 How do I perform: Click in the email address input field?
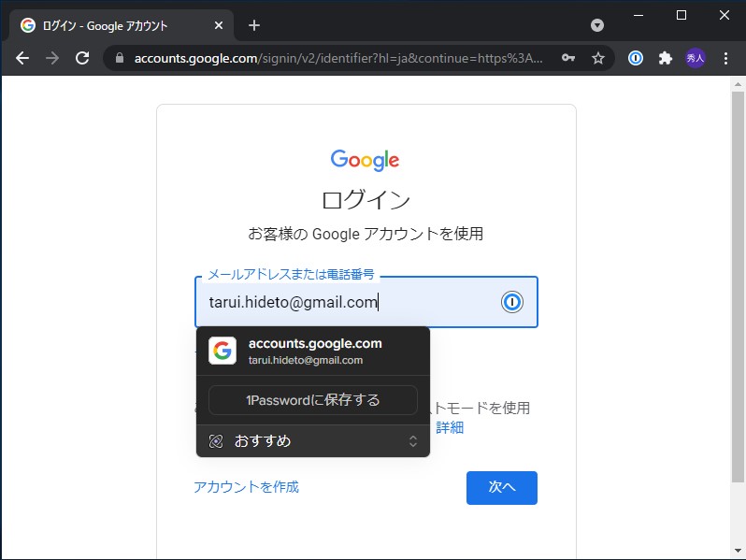click(366, 302)
